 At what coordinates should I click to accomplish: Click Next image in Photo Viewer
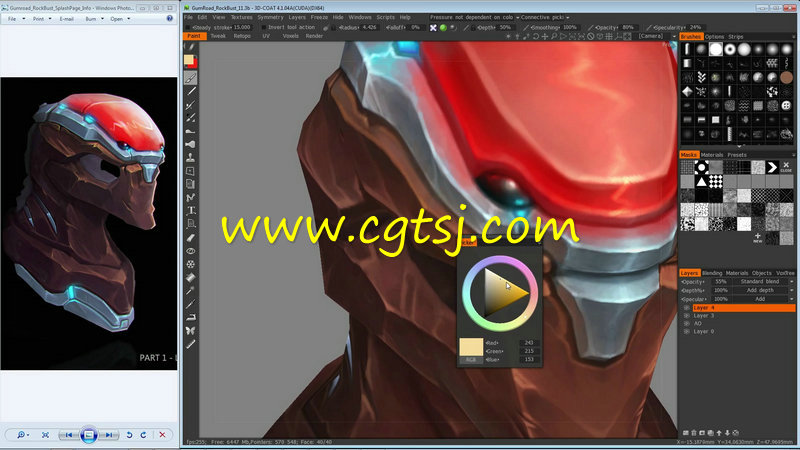(108, 435)
